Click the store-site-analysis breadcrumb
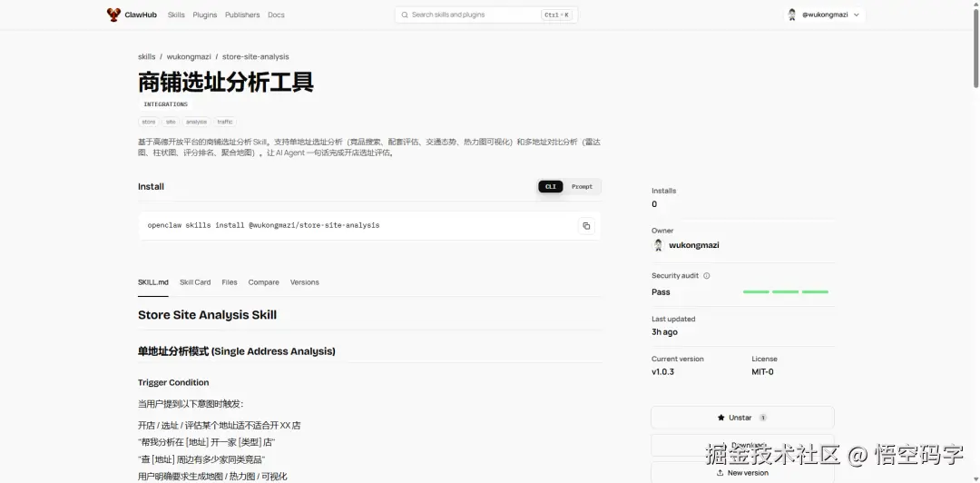Screen dimensions: 980x483 pos(256,56)
